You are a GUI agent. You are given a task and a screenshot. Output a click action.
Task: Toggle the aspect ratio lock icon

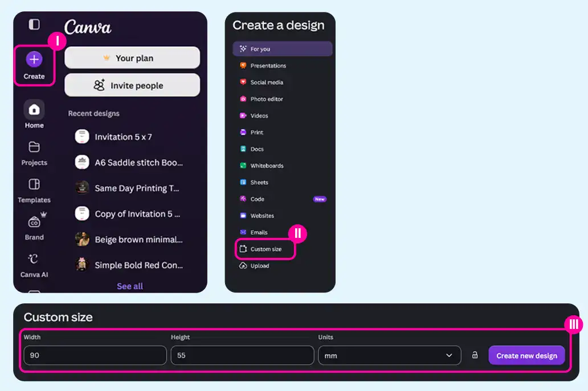pos(475,355)
